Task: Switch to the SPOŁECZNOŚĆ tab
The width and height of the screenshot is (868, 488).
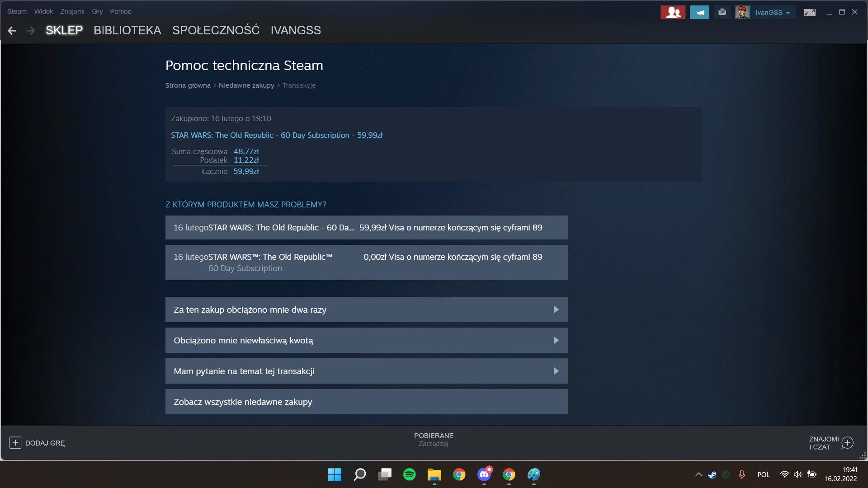Action: [216, 30]
